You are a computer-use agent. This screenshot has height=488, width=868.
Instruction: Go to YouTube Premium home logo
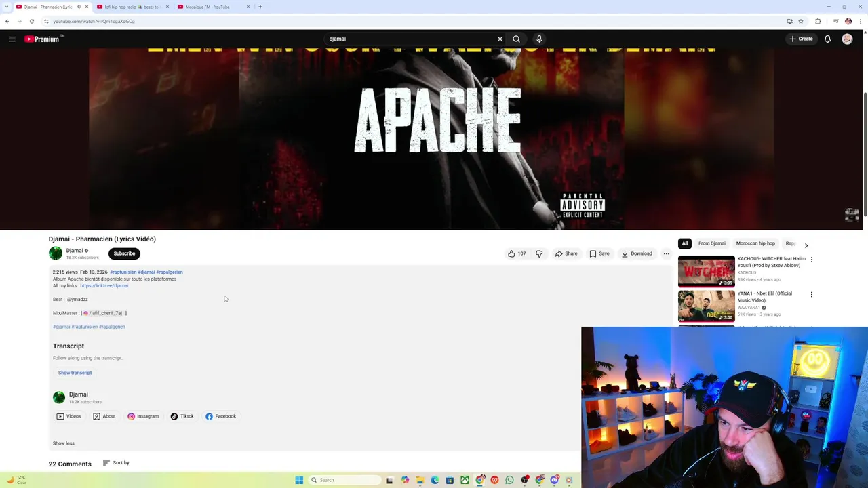click(x=42, y=39)
